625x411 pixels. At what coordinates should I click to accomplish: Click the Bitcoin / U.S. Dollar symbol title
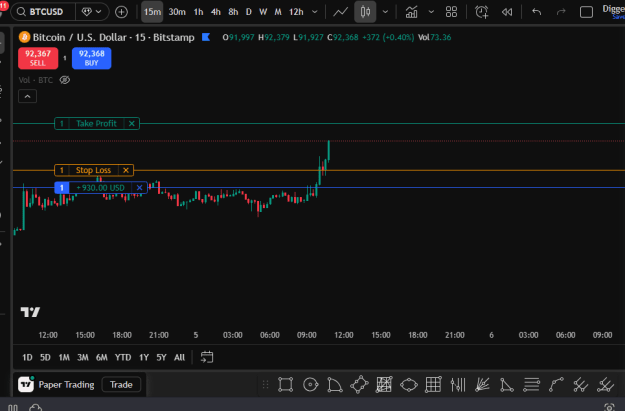(113, 37)
